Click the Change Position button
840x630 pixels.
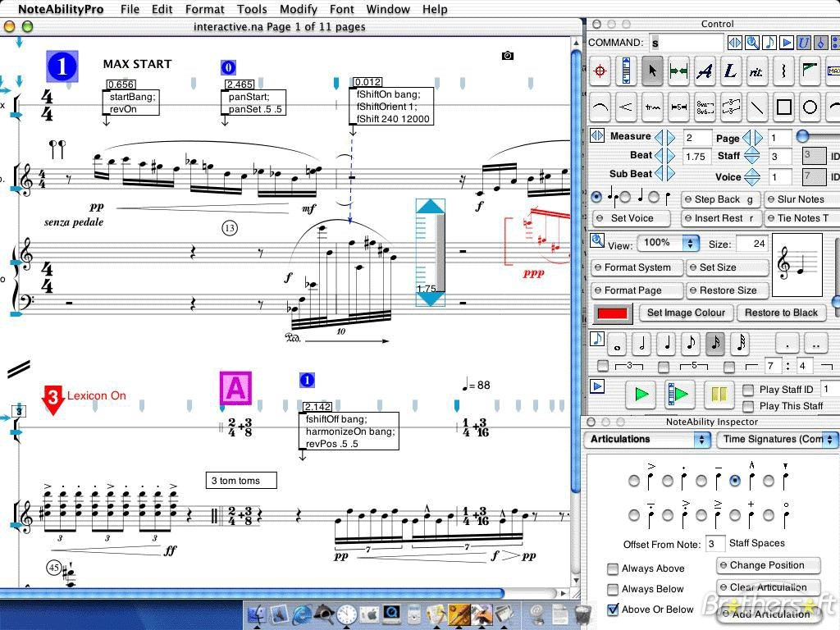(x=768, y=565)
